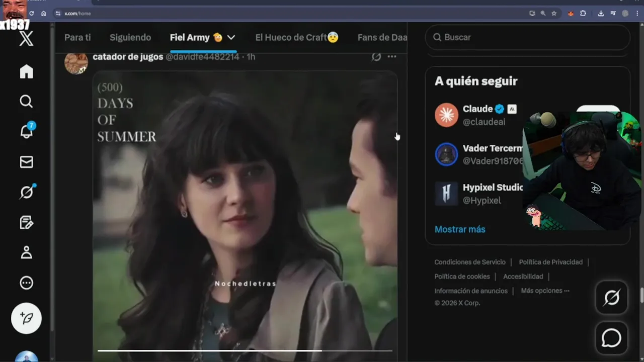Image resolution: width=644 pixels, height=362 pixels.
Task: Click Mostrar más link
Action: click(460, 229)
